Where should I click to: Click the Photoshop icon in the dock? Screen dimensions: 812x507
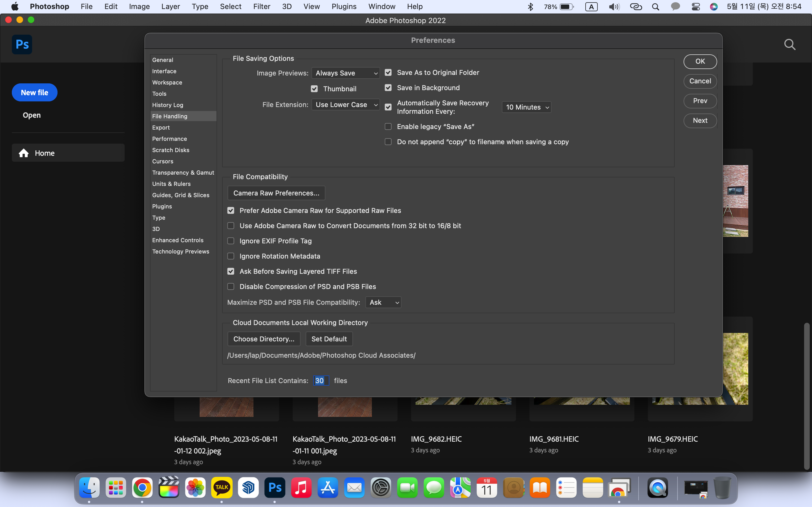pyautogui.click(x=274, y=487)
